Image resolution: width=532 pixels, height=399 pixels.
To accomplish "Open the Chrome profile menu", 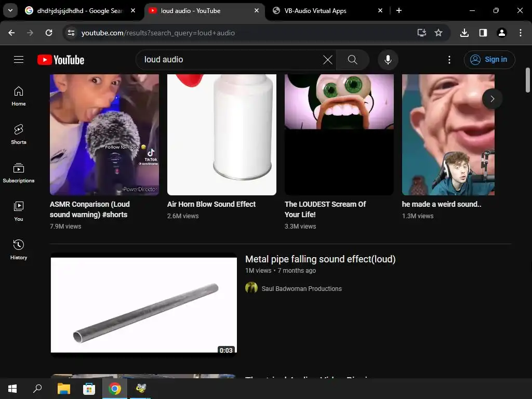I will [502, 33].
